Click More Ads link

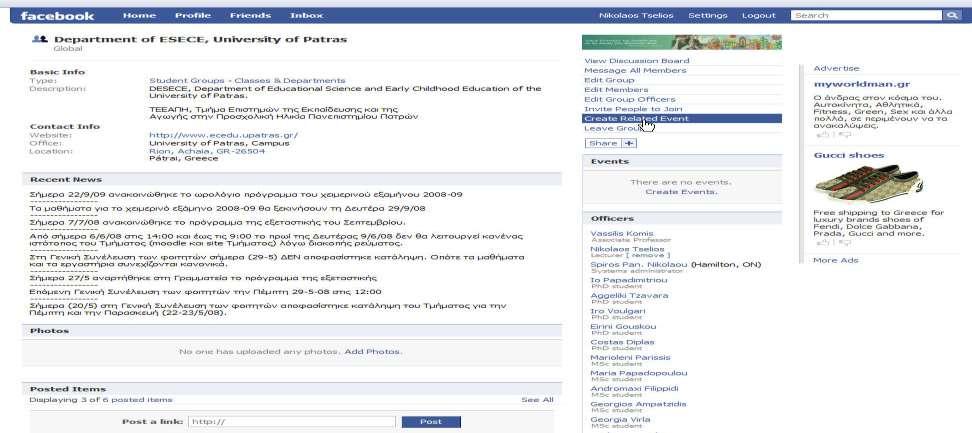pos(836,260)
